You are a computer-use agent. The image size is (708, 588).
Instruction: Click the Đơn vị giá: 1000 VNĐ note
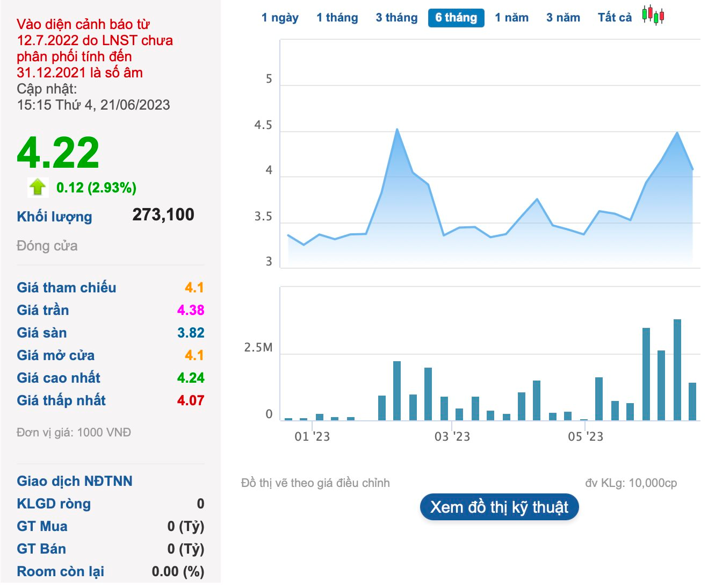(x=74, y=433)
